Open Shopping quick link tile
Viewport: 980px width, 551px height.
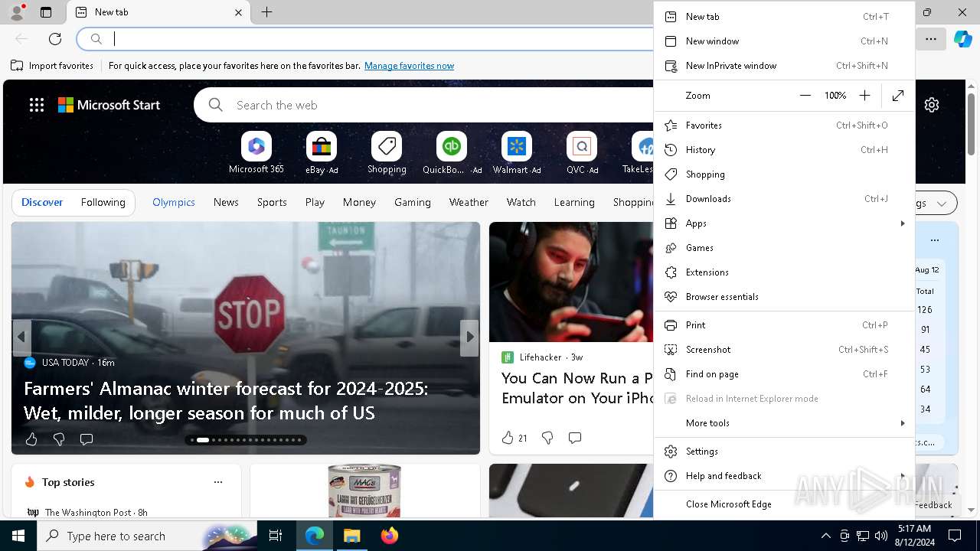point(387,153)
